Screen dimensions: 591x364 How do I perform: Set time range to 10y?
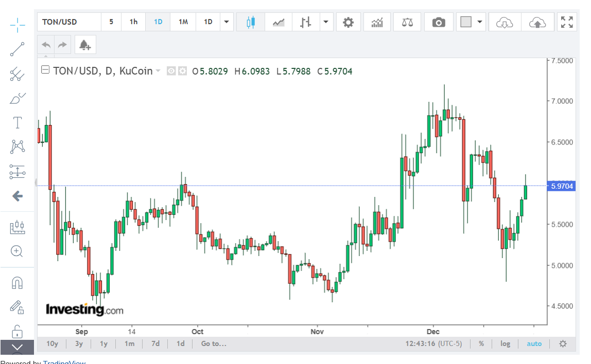click(x=52, y=343)
